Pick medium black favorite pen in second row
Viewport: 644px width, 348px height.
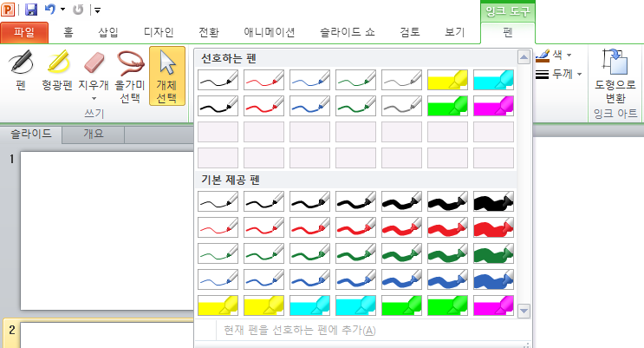[x=218, y=106]
